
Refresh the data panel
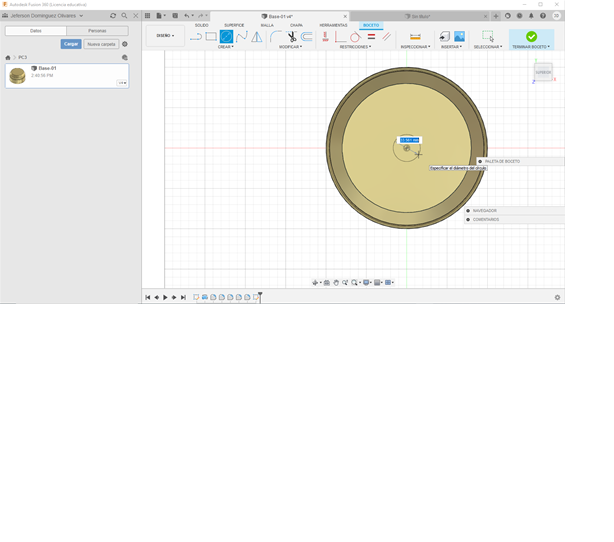113,16
